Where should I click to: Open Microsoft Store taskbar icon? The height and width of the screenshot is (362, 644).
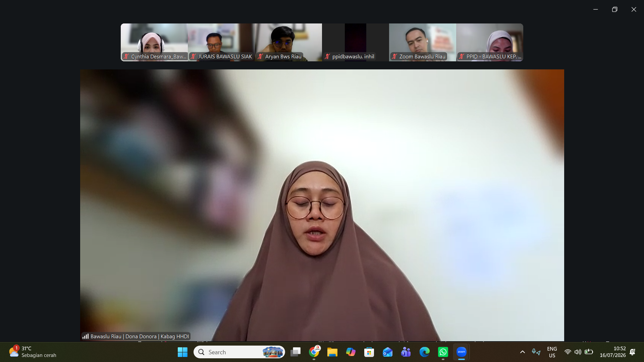click(369, 352)
